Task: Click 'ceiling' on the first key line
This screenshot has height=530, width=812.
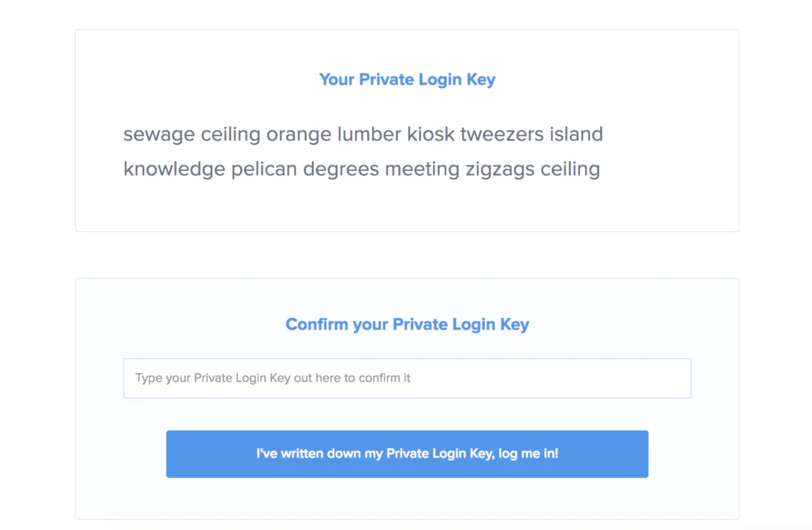Action: pyautogui.click(x=230, y=135)
